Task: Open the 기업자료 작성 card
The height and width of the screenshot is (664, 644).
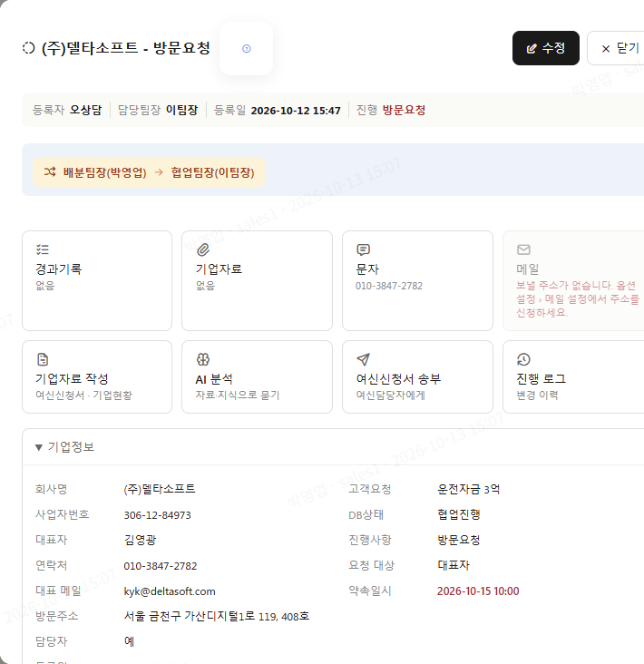Action: click(97, 376)
